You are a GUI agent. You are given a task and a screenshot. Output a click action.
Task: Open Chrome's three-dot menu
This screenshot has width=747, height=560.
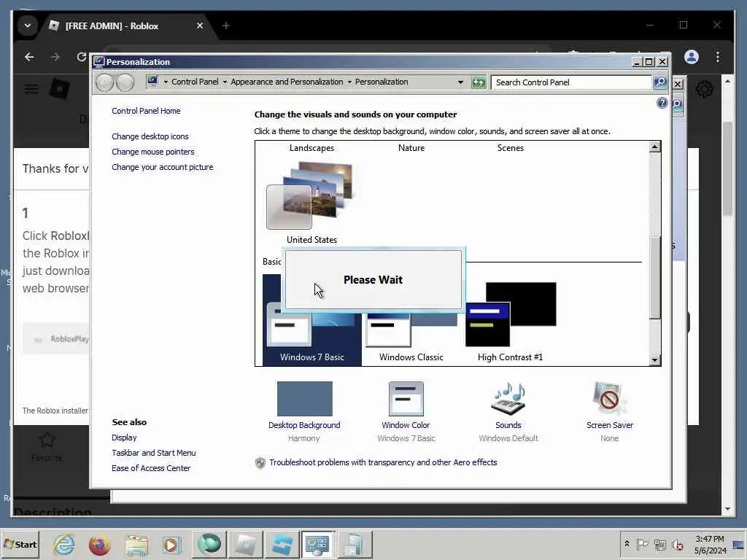coord(718,57)
